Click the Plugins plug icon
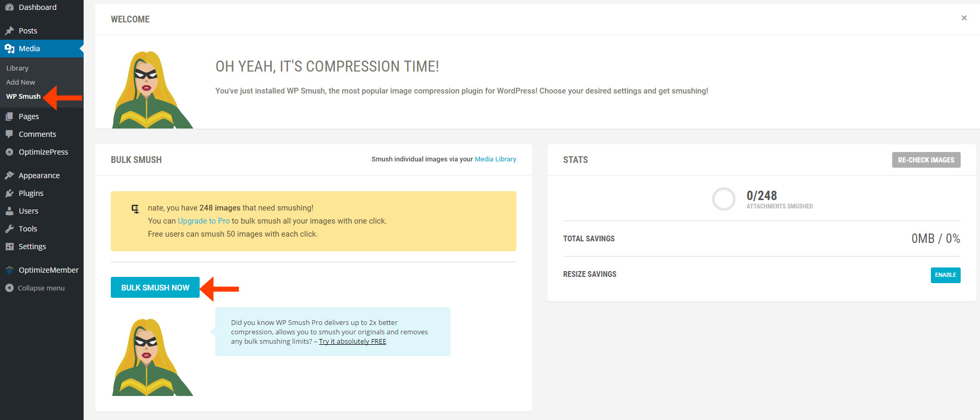The height and width of the screenshot is (420, 980). [x=9, y=193]
